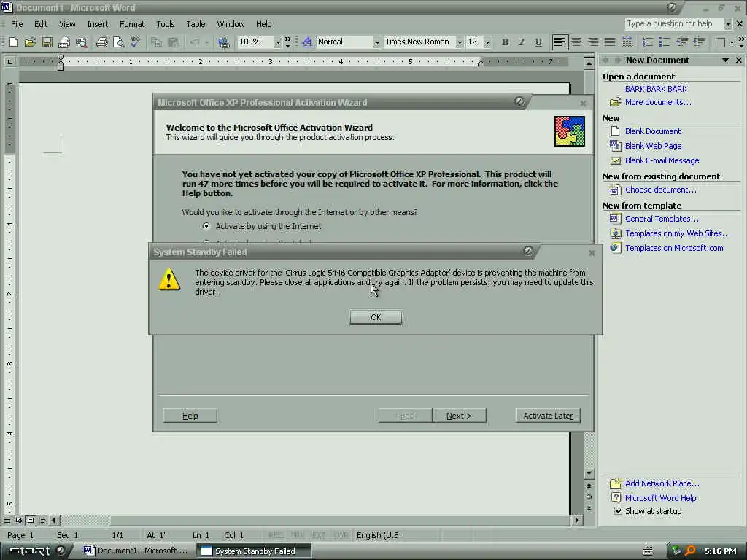
Task: Select Activate by using the Internet
Action: point(206,226)
